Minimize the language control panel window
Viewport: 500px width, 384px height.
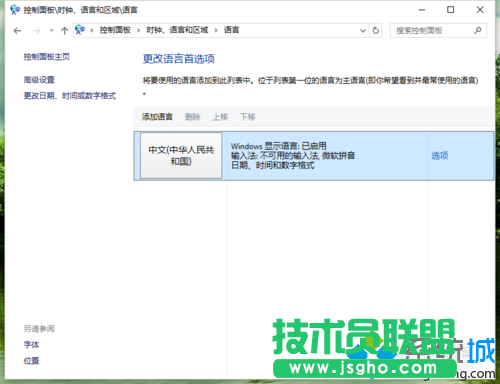[422, 10]
